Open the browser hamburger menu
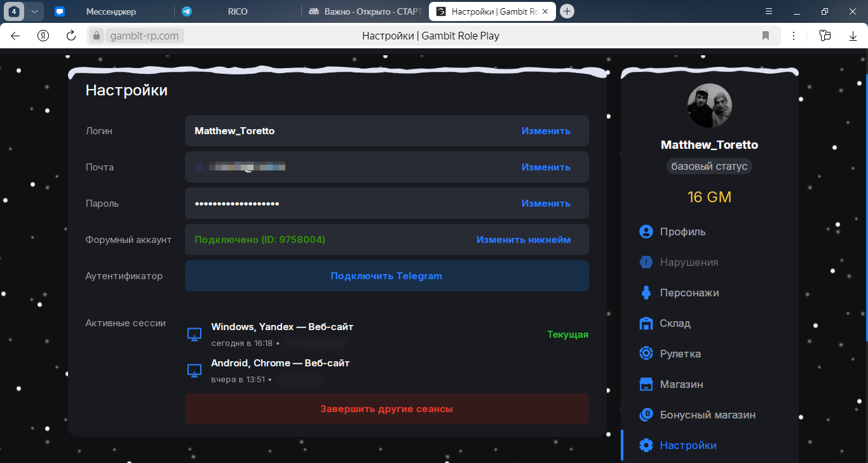 (x=769, y=11)
